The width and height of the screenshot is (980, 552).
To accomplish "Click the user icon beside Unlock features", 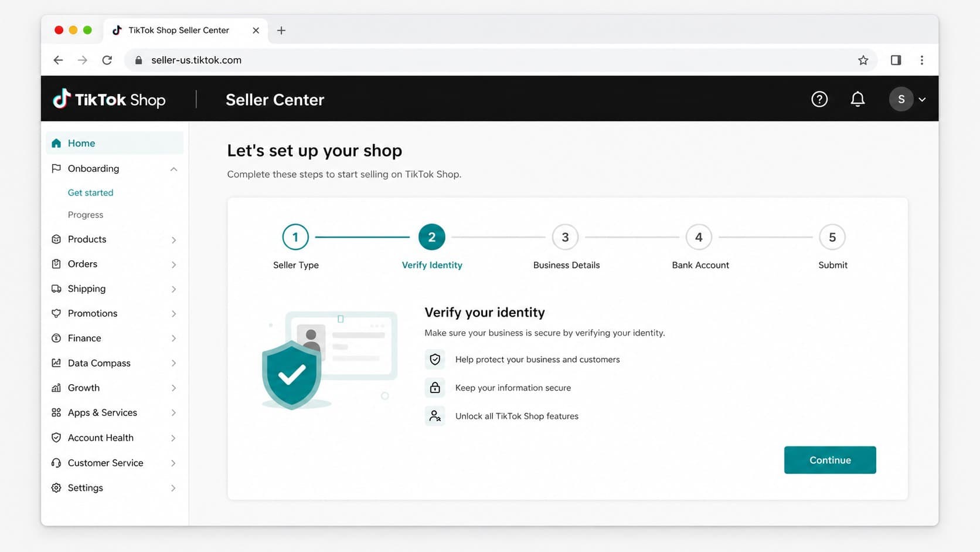I will point(435,416).
